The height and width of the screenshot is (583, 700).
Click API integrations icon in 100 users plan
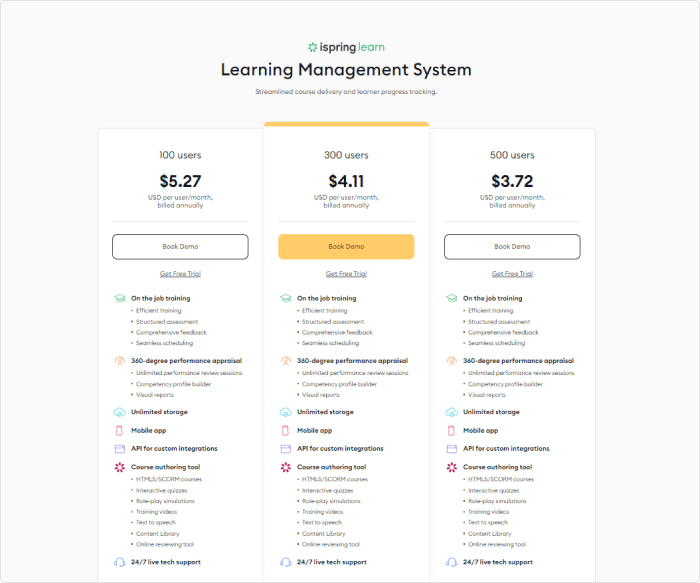[x=120, y=449]
